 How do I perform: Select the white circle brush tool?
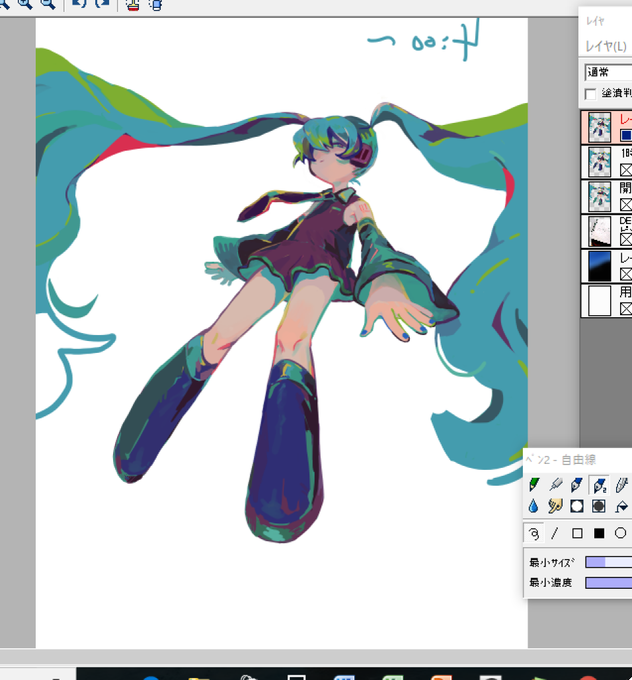[577, 506]
